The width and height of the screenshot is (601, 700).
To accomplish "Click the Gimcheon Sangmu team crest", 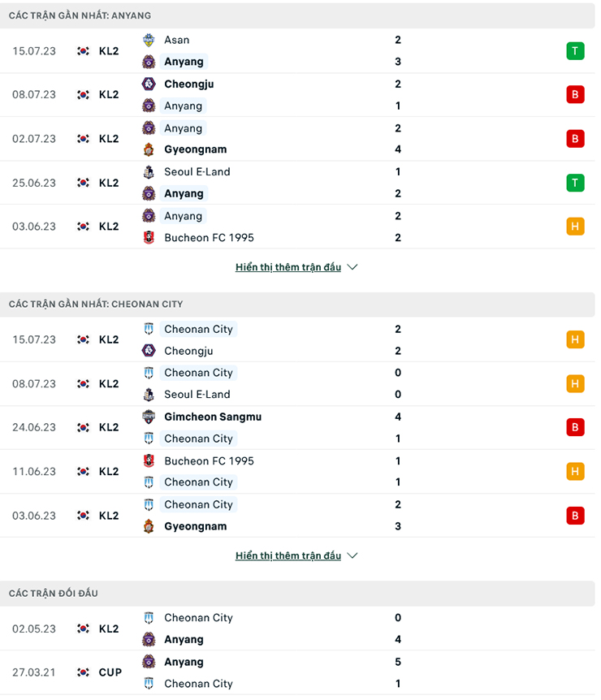I will coord(149,417).
